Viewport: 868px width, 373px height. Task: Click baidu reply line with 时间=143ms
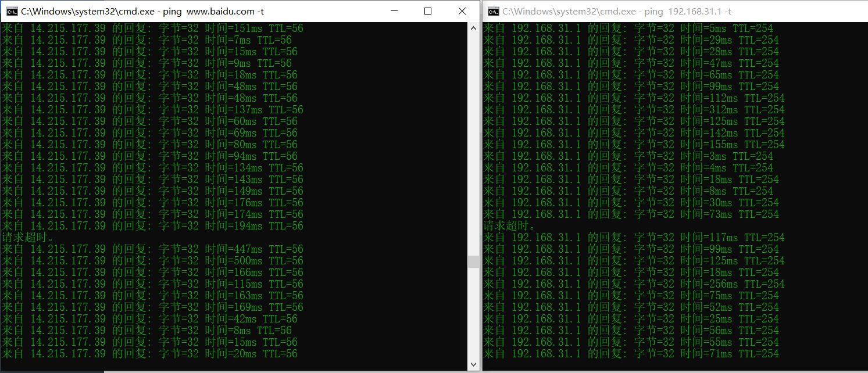coord(152,180)
